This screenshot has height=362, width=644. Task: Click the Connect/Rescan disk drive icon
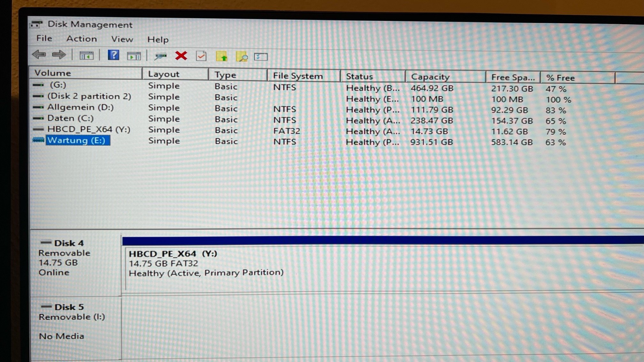click(x=160, y=57)
